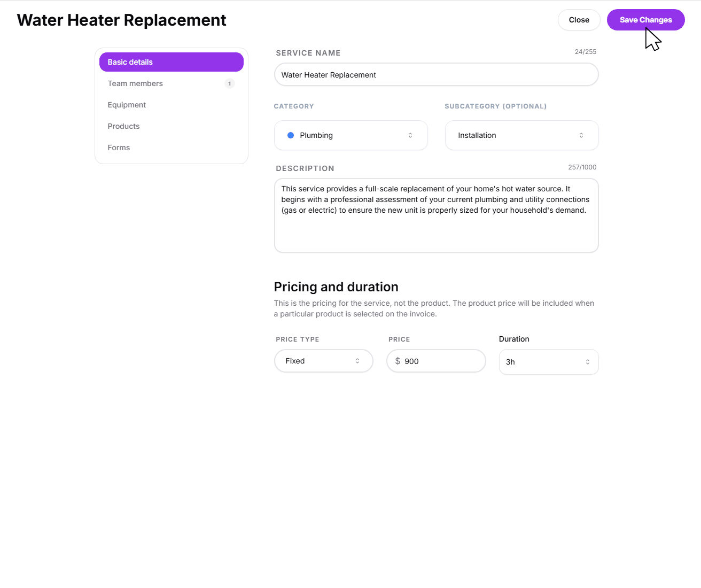Click inside the Service Name field
This screenshot has width=701, height=588.
pos(436,75)
